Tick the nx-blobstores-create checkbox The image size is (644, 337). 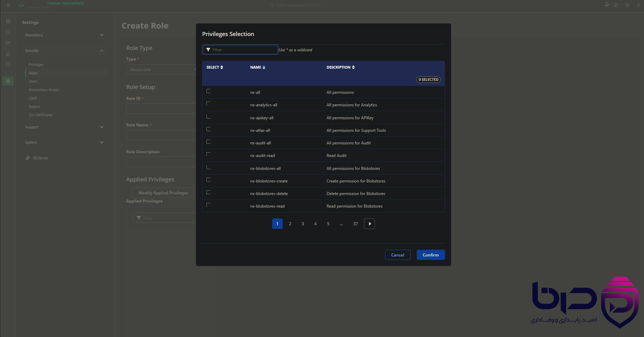point(209,180)
